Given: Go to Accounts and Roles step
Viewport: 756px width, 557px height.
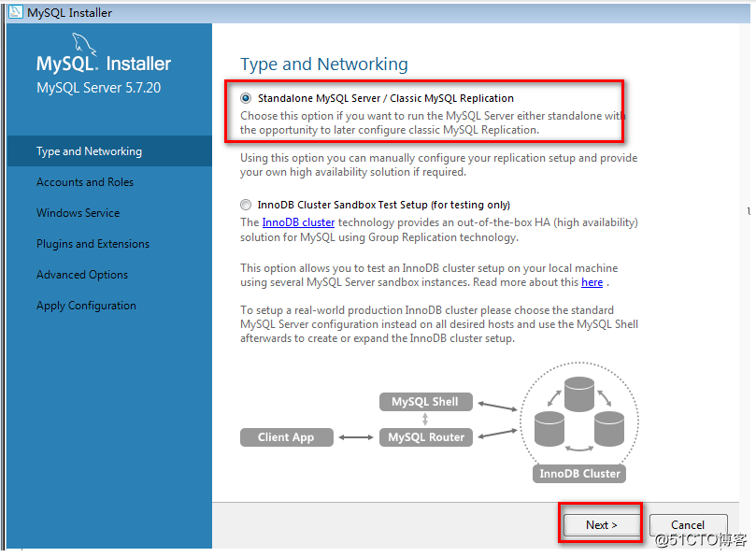Looking at the screenshot, I should click(x=109, y=182).
